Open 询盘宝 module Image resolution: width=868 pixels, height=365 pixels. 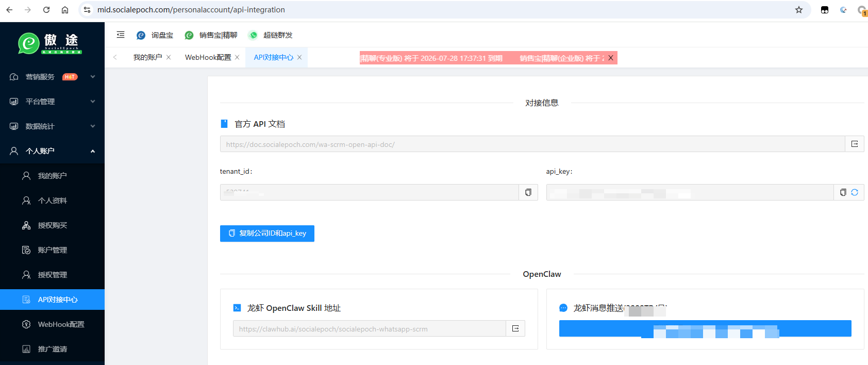(x=155, y=35)
